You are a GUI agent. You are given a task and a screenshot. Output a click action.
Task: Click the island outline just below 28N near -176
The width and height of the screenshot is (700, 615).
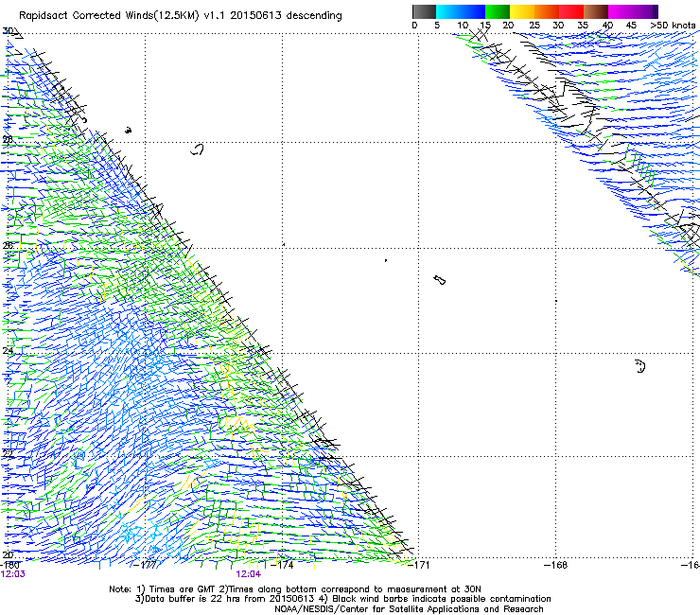[198, 149]
